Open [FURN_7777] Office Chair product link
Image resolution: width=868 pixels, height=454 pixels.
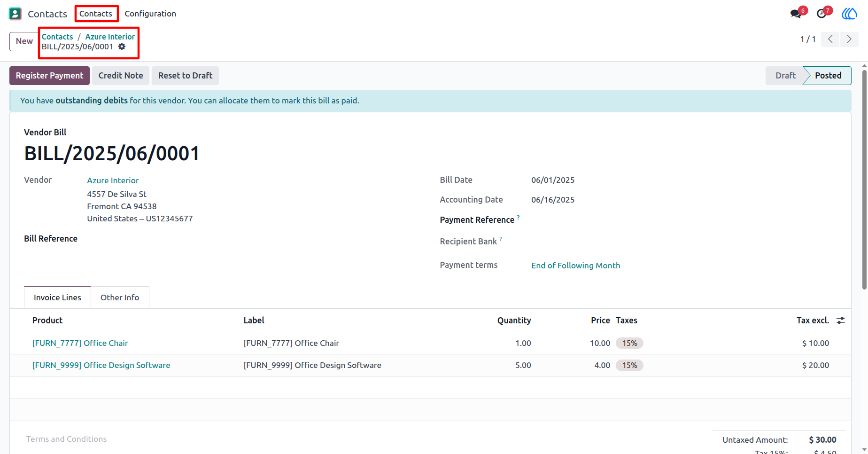click(x=80, y=343)
